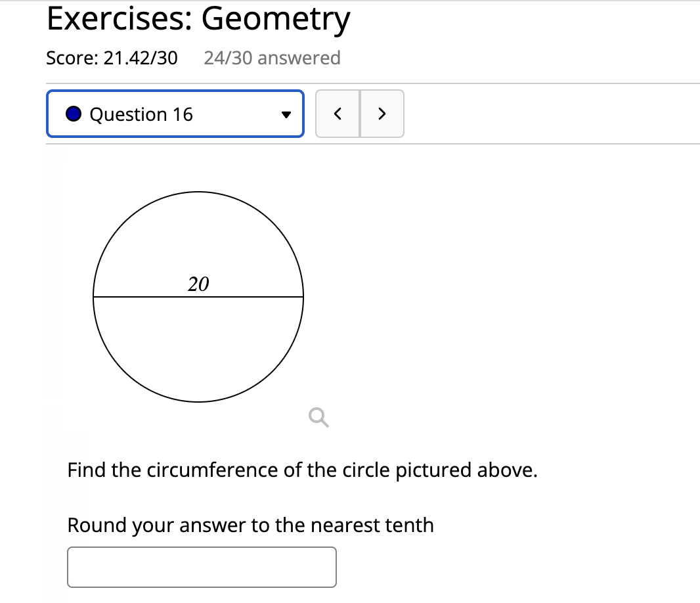Go to the previous question arrow
This screenshot has width=700, height=603.
pos(338,114)
